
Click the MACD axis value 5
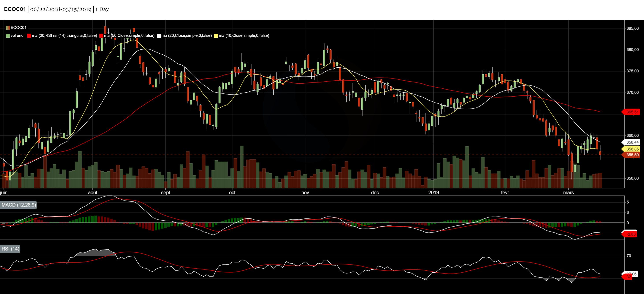click(628, 202)
